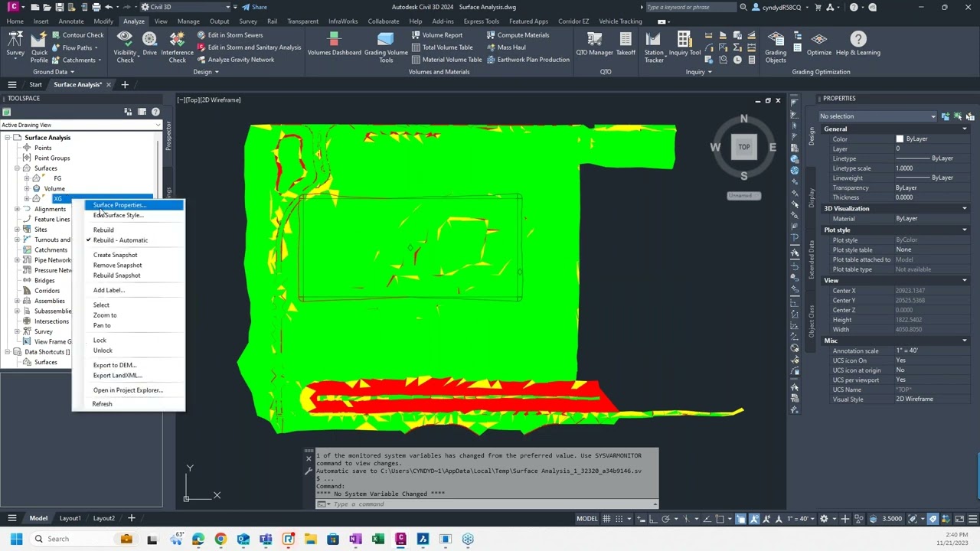Screen dimensions: 980x551
Task: Select the Point Groups tree item
Action: (52, 158)
